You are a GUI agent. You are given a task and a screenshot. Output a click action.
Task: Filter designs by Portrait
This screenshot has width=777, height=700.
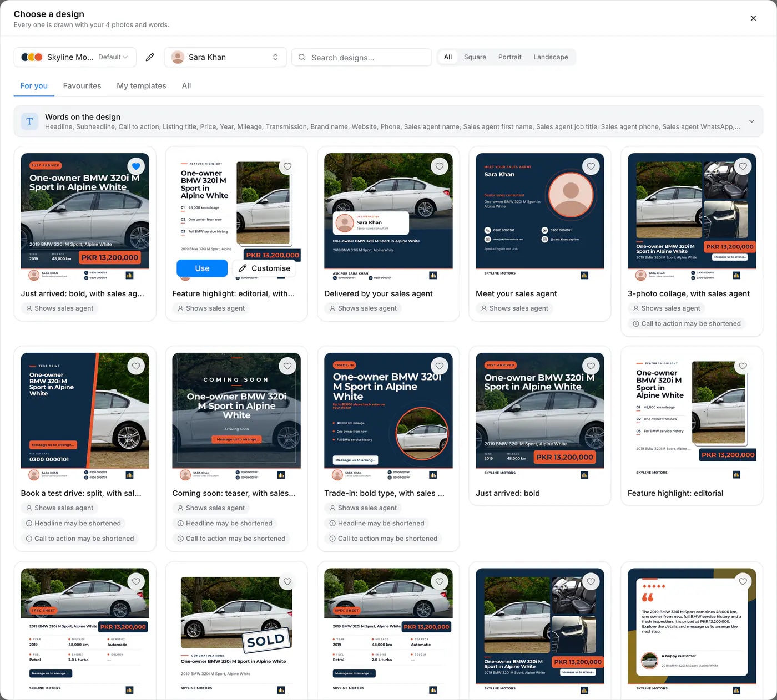[510, 57]
